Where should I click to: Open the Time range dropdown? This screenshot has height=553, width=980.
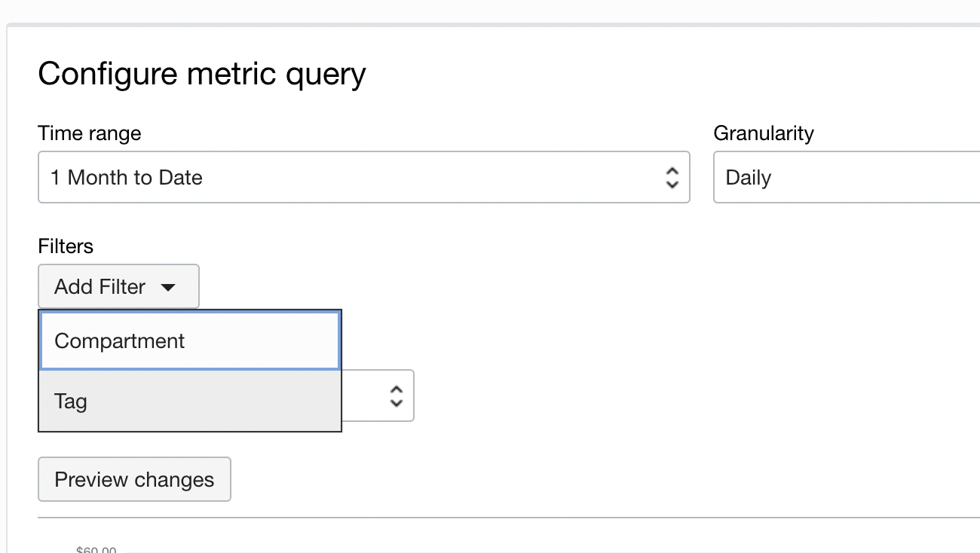pyautogui.click(x=363, y=177)
